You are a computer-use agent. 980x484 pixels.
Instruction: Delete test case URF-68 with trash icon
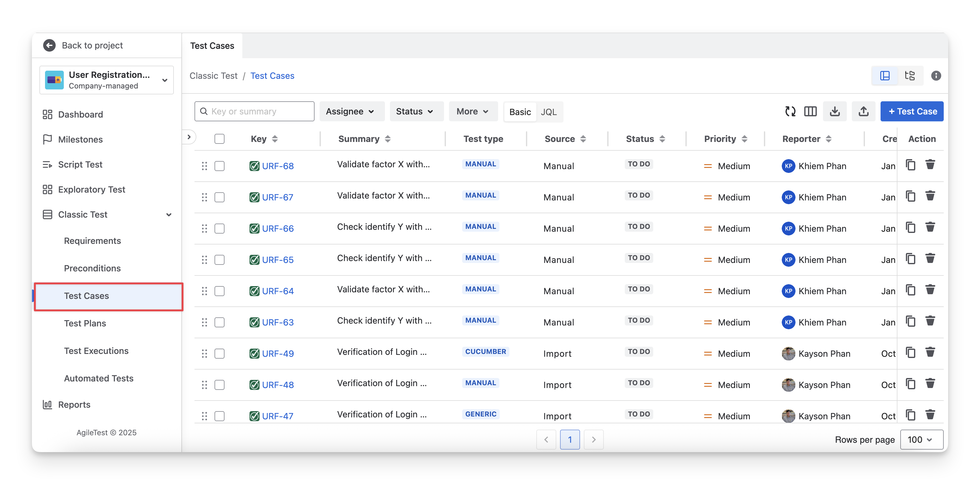click(930, 165)
